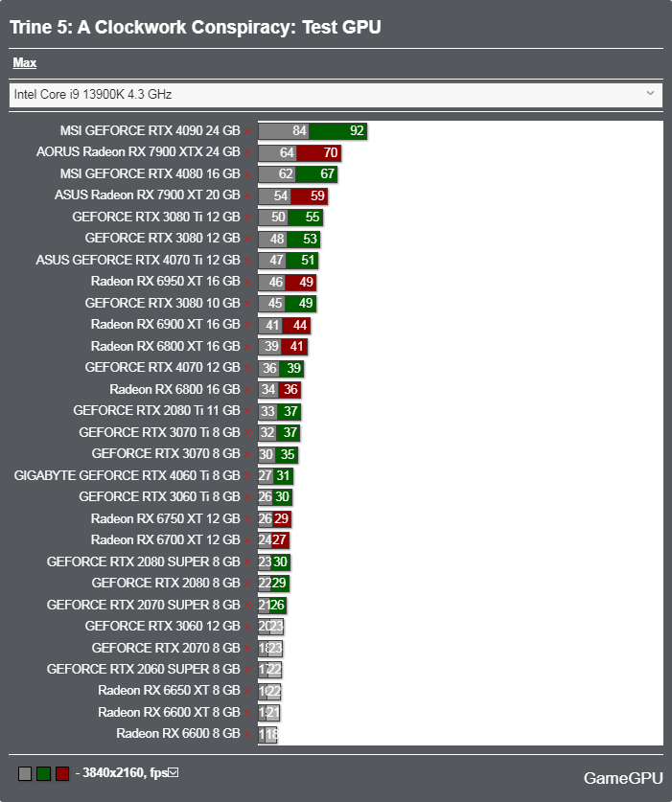The width and height of the screenshot is (672, 802).
Task: Click the Radeon RX 6750 XT 12 GB label
Action: [x=166, y=518]
